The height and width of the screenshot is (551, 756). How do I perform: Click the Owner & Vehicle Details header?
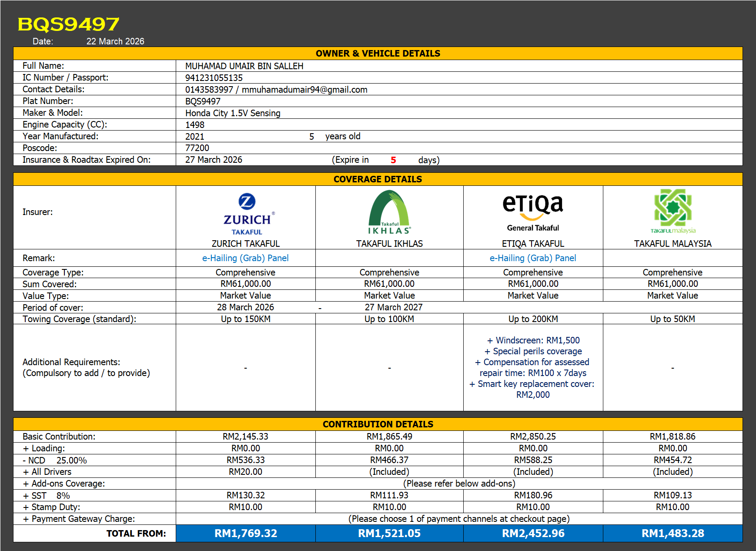[x=378, y=54]
